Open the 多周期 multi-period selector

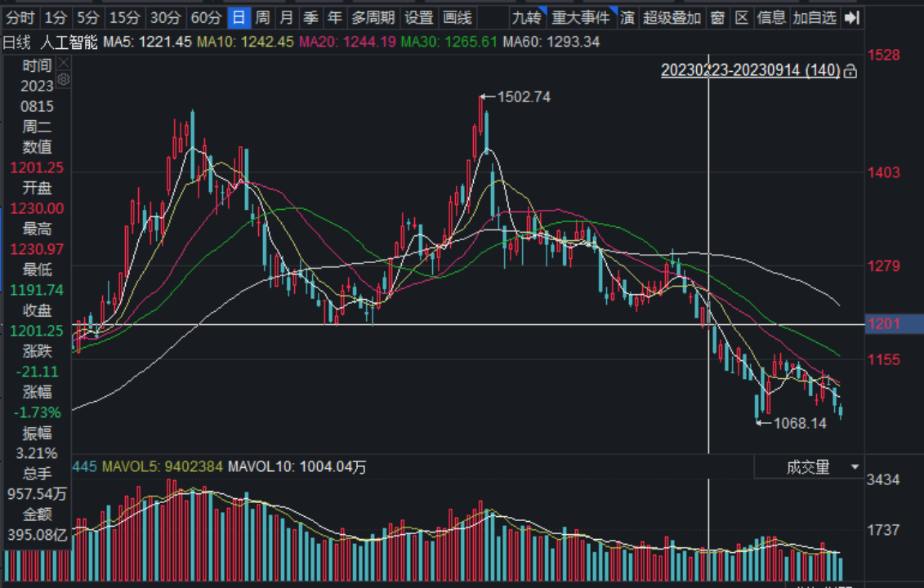[373, 17]
